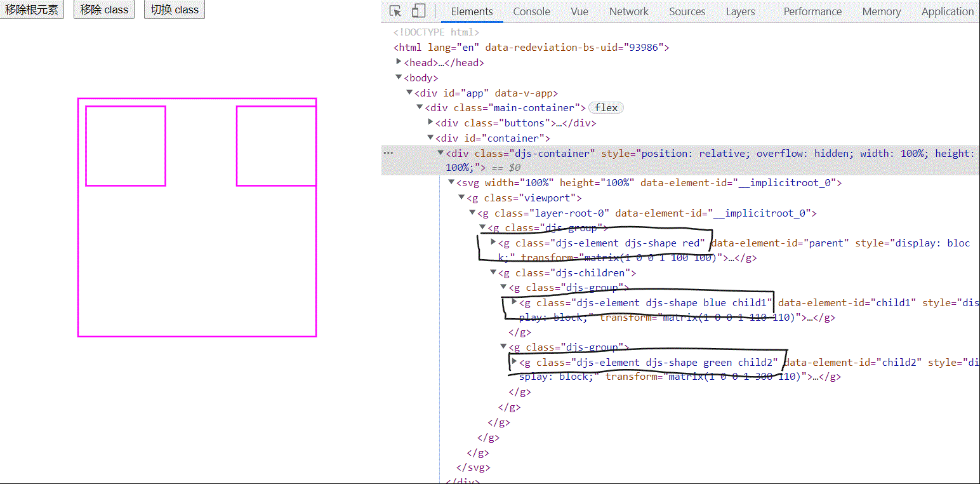Activate the inspect element picker icon
980x484 pixels.
(395, 11)
